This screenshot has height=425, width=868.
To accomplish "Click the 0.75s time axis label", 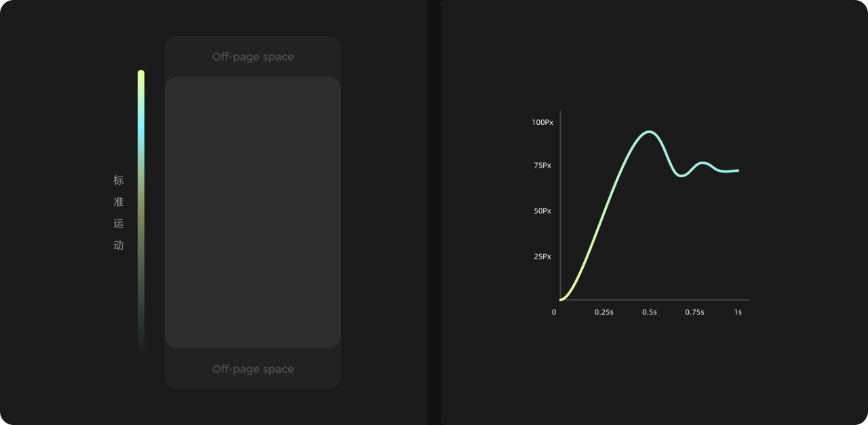I will click(x=694, y=312).
